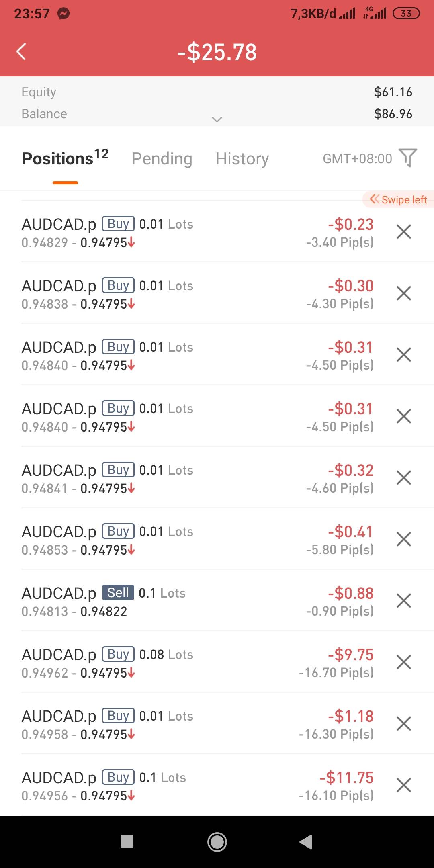Close the position losing -$0.41
The width and height of the screenshot is (434, 868).
[x=403, y=539]
